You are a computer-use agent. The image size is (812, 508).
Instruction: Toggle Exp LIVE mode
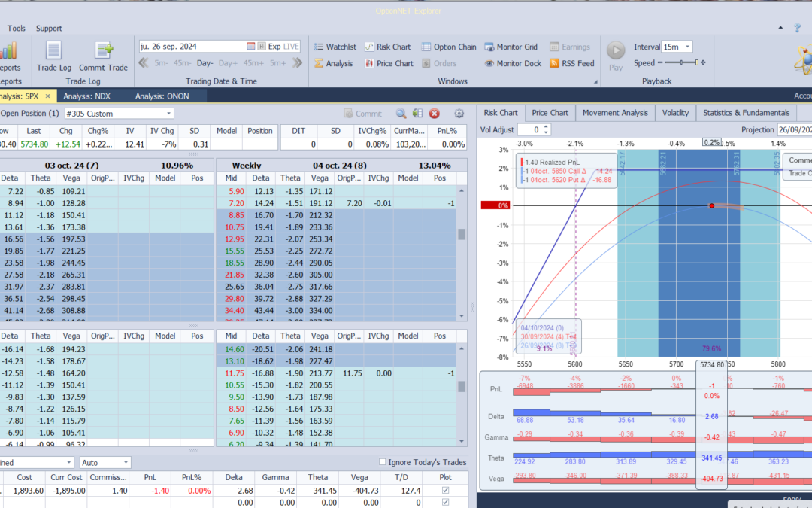(x=283, y=46)
